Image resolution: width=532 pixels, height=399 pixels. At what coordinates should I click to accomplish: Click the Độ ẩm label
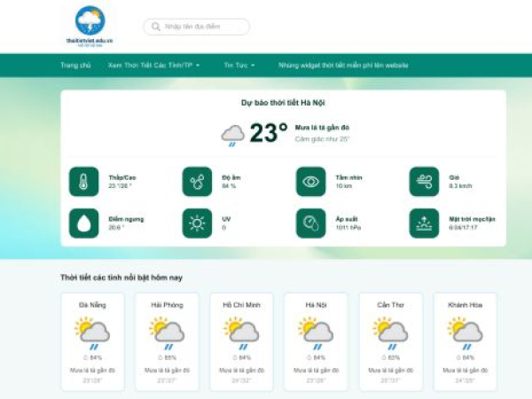click(231, 177)
